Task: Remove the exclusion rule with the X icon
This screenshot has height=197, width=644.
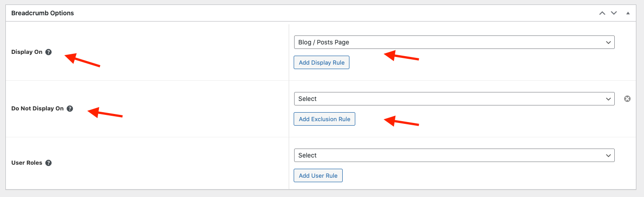Action: [x=627, y=99]
